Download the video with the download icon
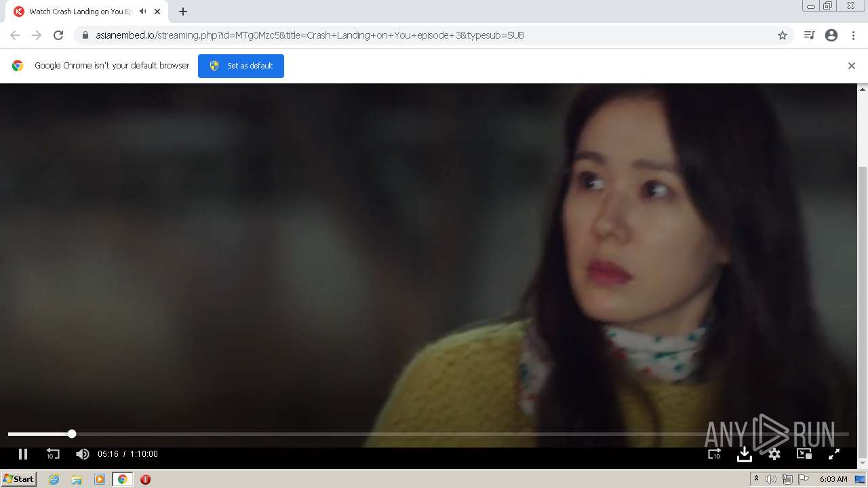The height and width of the screenshot is (488, 868). pos(745,454)
